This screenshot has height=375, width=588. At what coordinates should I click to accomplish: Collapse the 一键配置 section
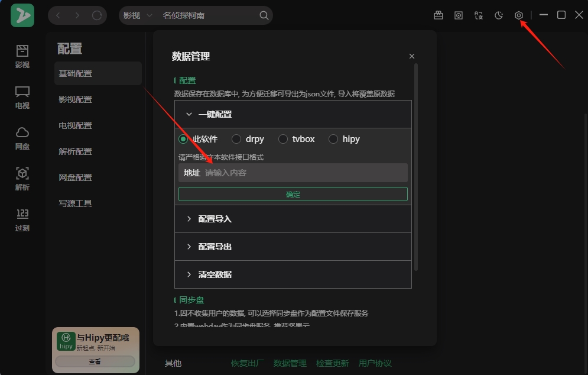293,115
